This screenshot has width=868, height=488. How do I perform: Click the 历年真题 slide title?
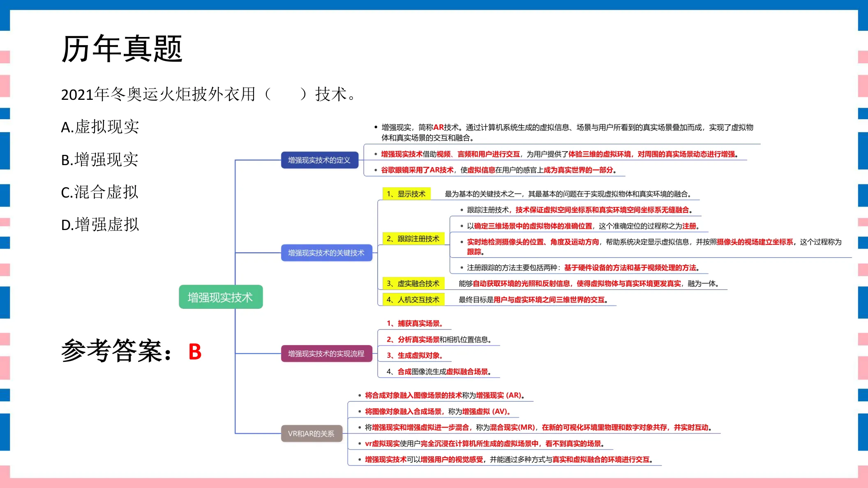(122, 49)
